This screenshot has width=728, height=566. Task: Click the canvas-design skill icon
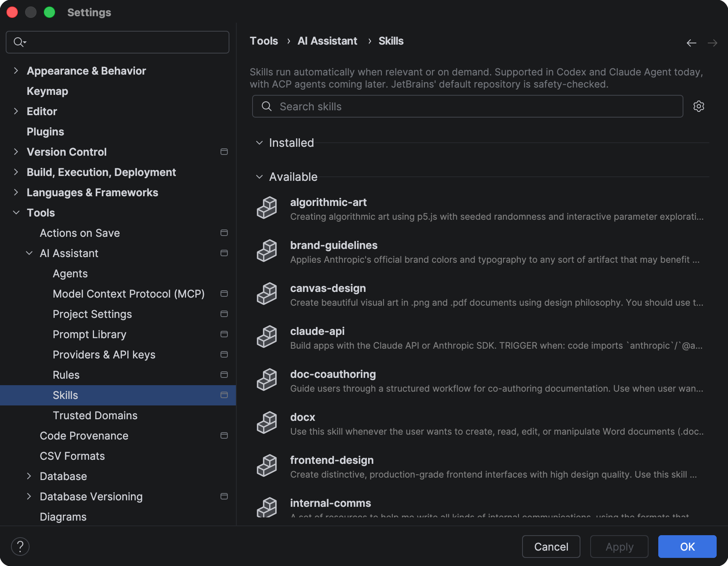[267, 294]
